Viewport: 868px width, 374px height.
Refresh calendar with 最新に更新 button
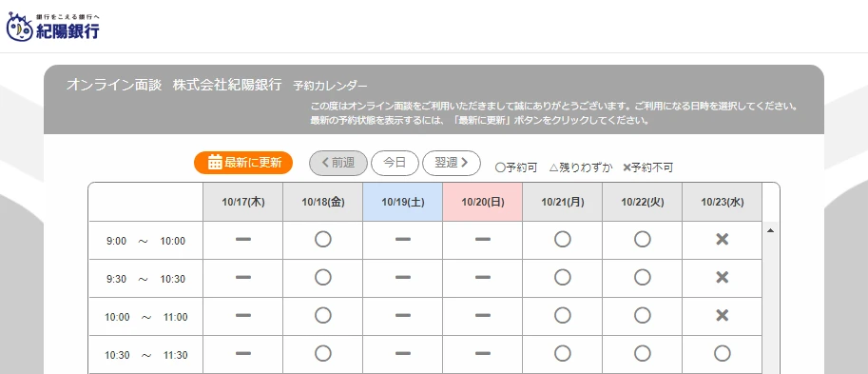(x=243, y=163)
